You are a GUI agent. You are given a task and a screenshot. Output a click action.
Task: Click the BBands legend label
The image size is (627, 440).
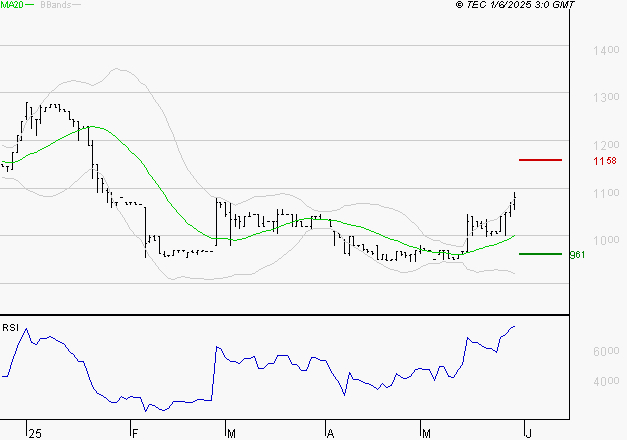(x=55, y=5)
